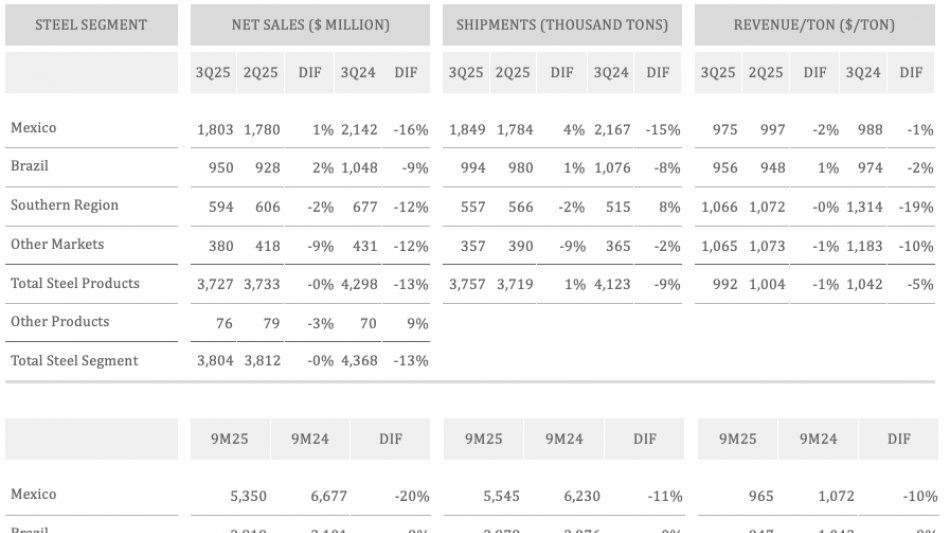Viewport: 950px width, 533px height.
Task: Click Other Markets 3Q24 revenue/ton value 1,183
Action: [863, 245]
